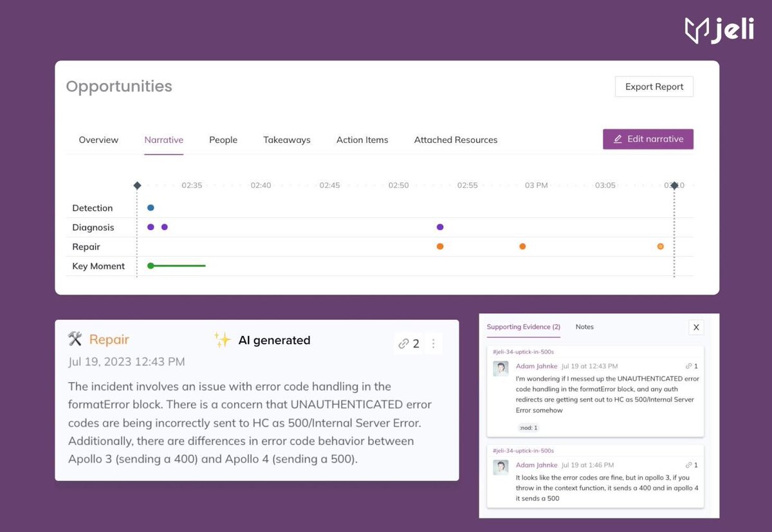Click Adam Jahnke avatar in 12:43 PM message

click(501, 369)
